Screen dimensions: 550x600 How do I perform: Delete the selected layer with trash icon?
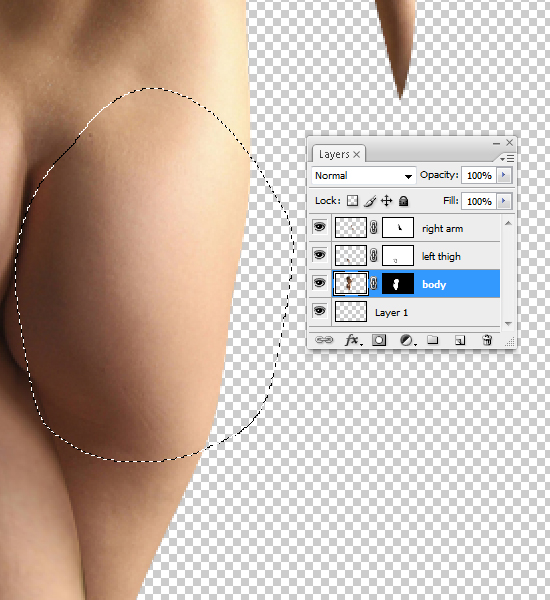[487, 340]
